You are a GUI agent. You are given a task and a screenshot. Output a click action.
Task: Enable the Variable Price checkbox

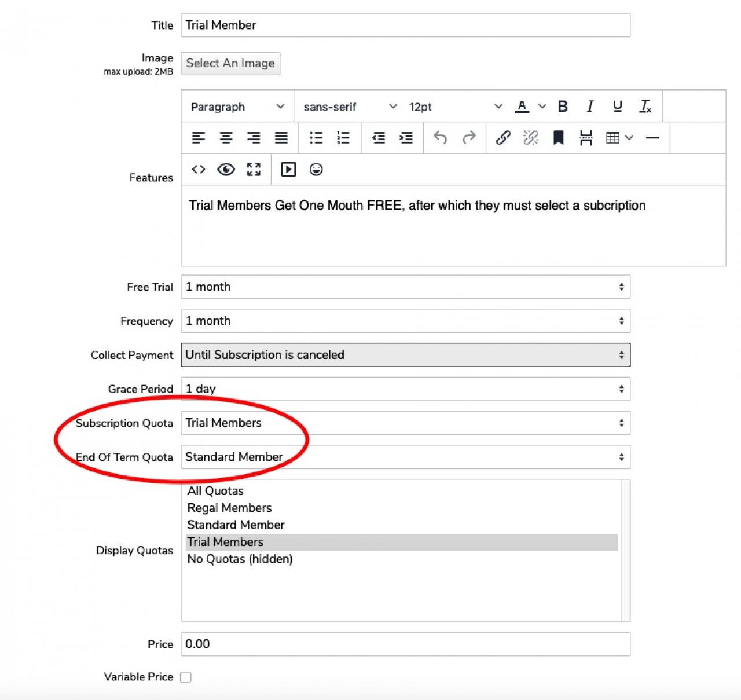(x=186, y=677)
